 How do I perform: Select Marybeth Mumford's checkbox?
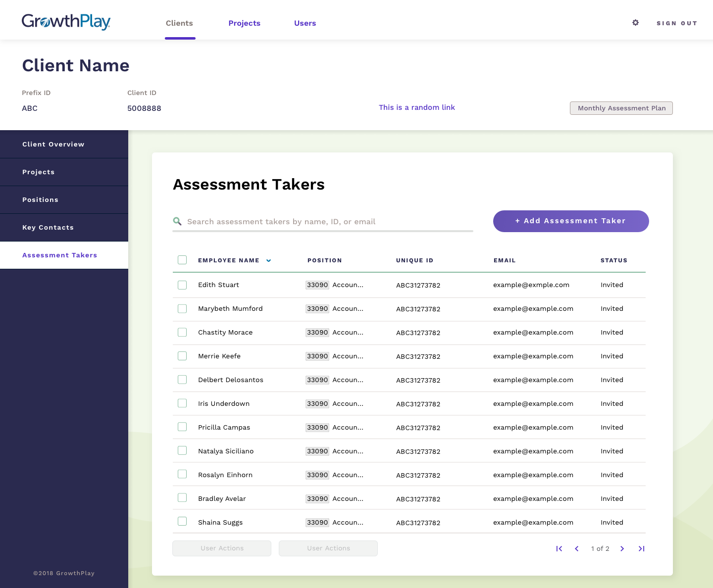click(x=182, y=309)
